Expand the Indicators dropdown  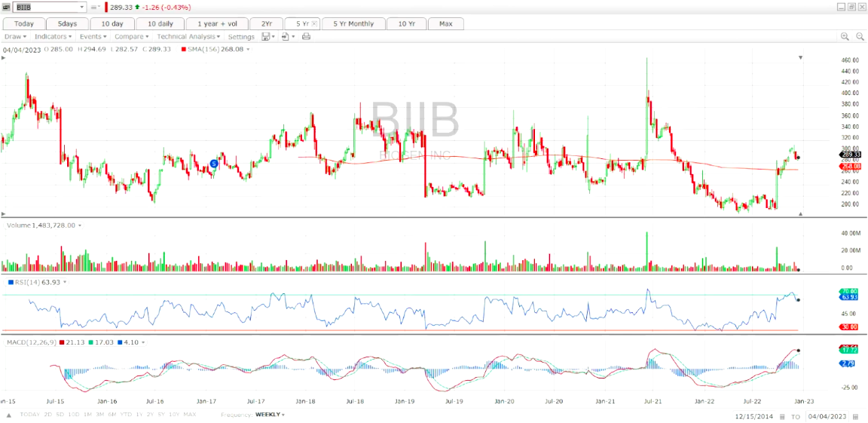click(x=53, y=36)
